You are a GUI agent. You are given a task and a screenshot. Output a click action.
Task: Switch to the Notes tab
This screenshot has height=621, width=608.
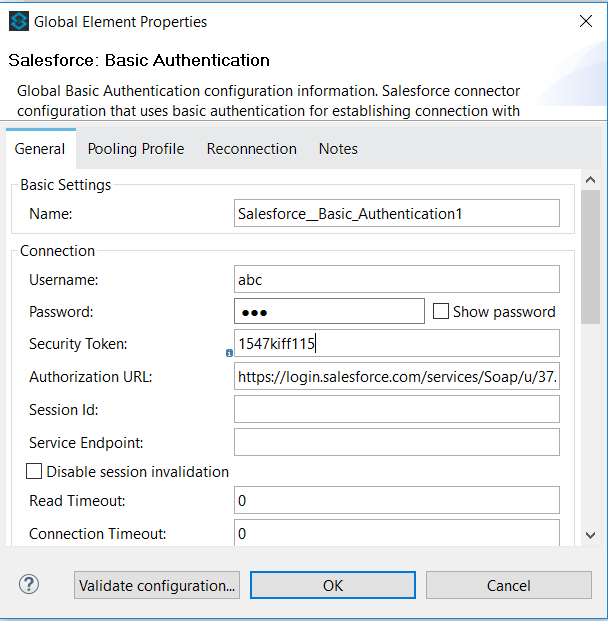[x=338, y=149]
